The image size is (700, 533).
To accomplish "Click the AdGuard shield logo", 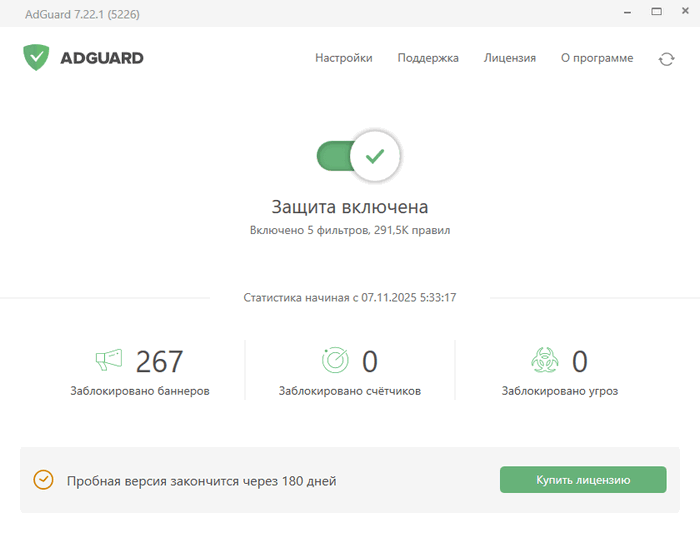I will pyautogui.click(x=36, y=57).
